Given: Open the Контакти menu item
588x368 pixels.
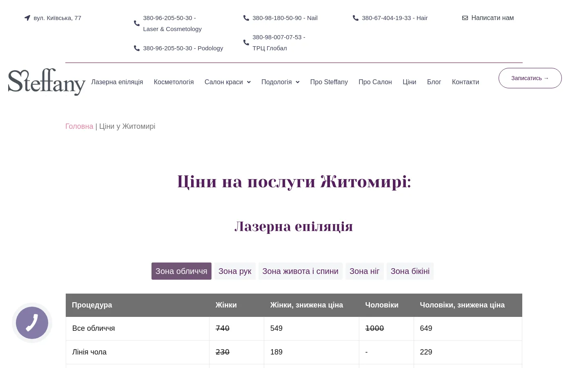Looking at the screenshot, I should pyautogui.click(x=465, y=82).
